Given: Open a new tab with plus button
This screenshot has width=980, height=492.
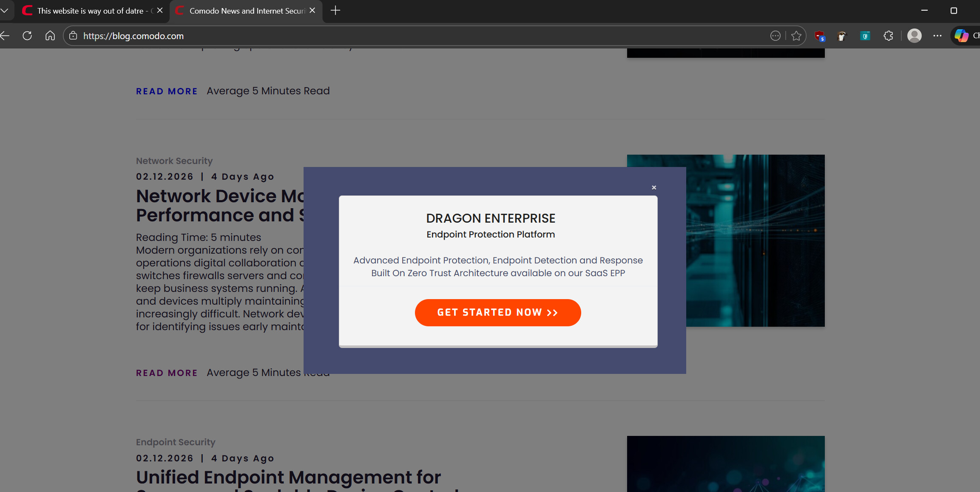Looking at the screenshot, I should (x=335, y=11).
